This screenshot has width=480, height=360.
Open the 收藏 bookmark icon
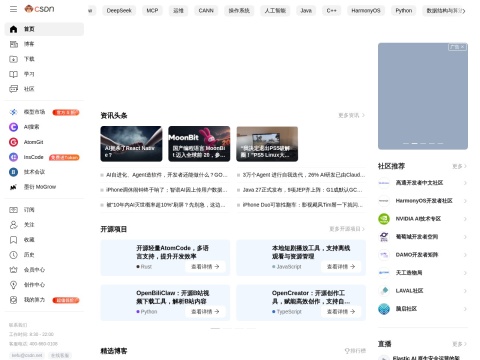13,240
